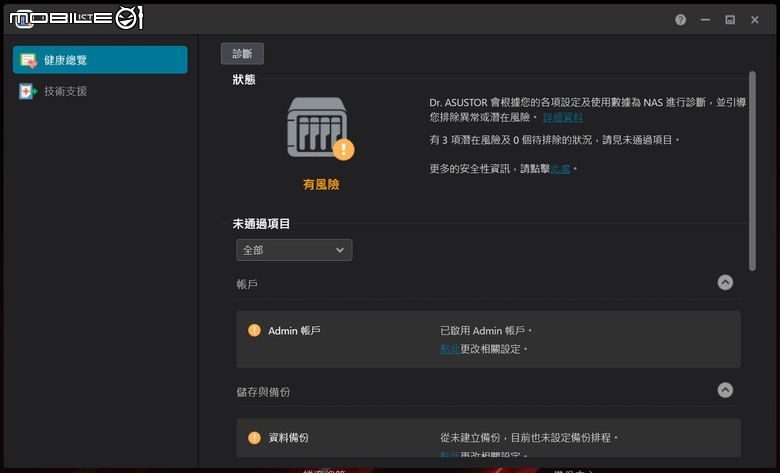Click the 已啟用 Admin 帳戶 message
The height and width of the screenshot is (473, 780).
(x=486, y=331)
